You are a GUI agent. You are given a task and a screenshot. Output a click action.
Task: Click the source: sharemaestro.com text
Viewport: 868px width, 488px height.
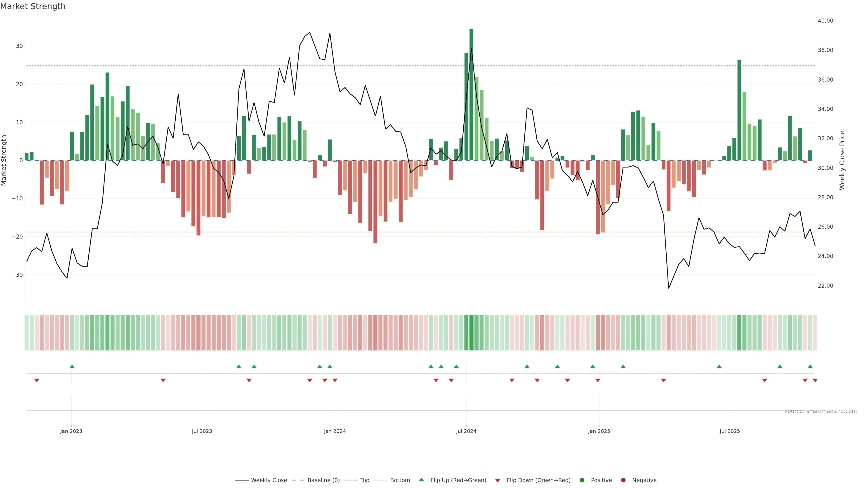tap(821, 411)
